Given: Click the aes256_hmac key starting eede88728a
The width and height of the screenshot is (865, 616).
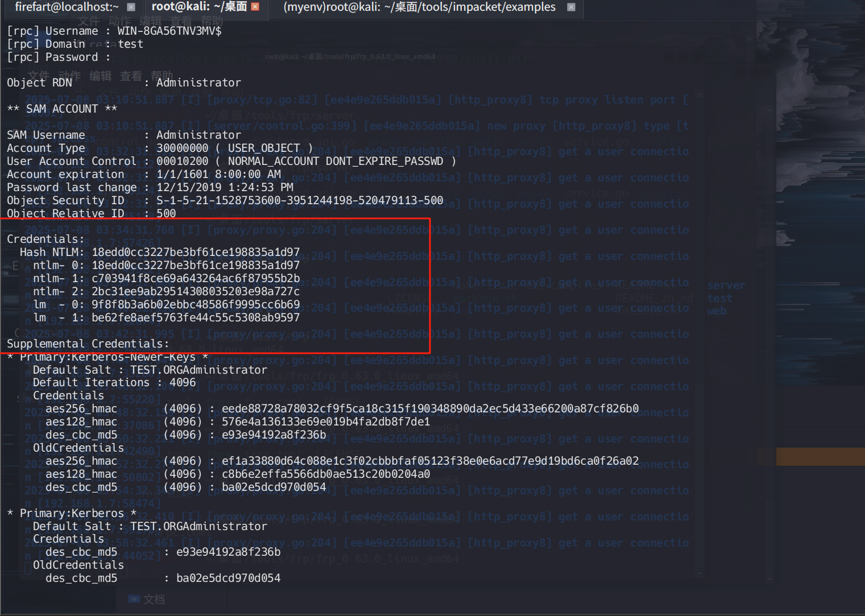Looking at the screenshot, I should click(x=431, y=408).
